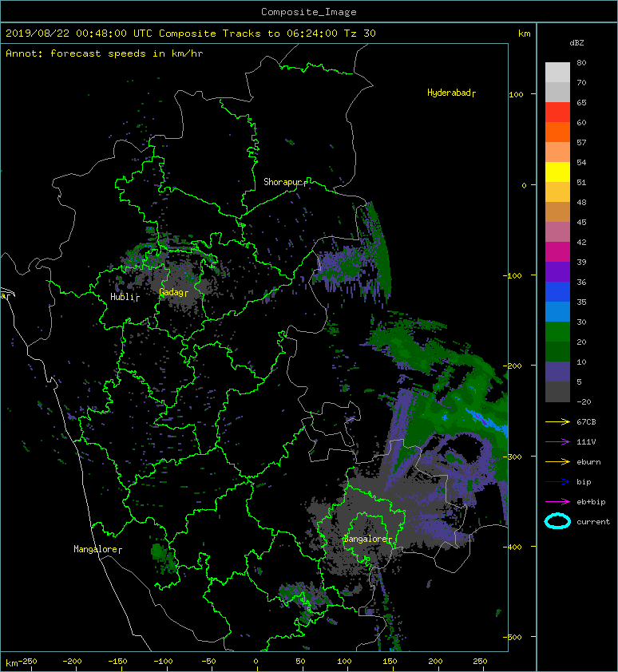Click the 100 tick on vertical axis
Image resolution: width=618 pixels, height=672 pixels.
click(x=516, y=95)
